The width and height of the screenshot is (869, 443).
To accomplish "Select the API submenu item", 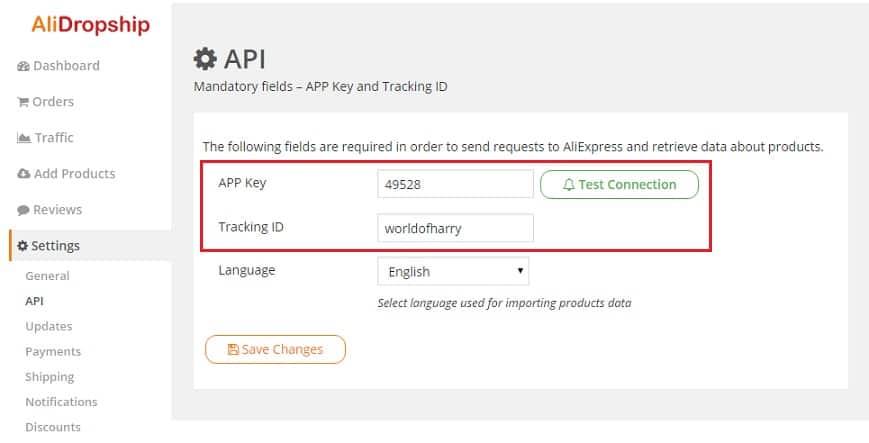I will (34, 301).
